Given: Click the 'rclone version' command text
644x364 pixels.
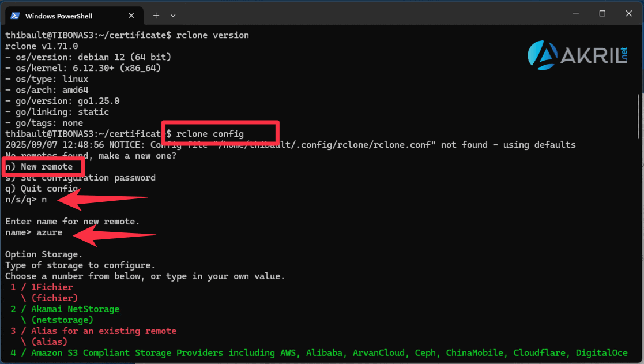Looking at the screenshot, I should tap(212, 35).
